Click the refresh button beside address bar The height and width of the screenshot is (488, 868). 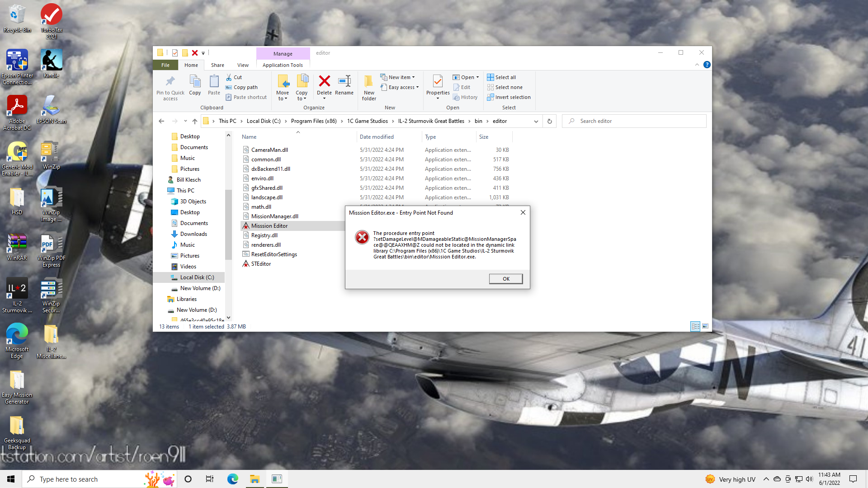(x=549, y=121)
